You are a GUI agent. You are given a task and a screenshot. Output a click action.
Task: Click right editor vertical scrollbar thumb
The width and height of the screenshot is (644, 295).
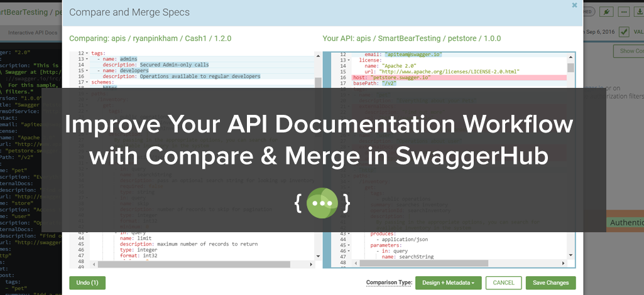(x=571, y=68)
